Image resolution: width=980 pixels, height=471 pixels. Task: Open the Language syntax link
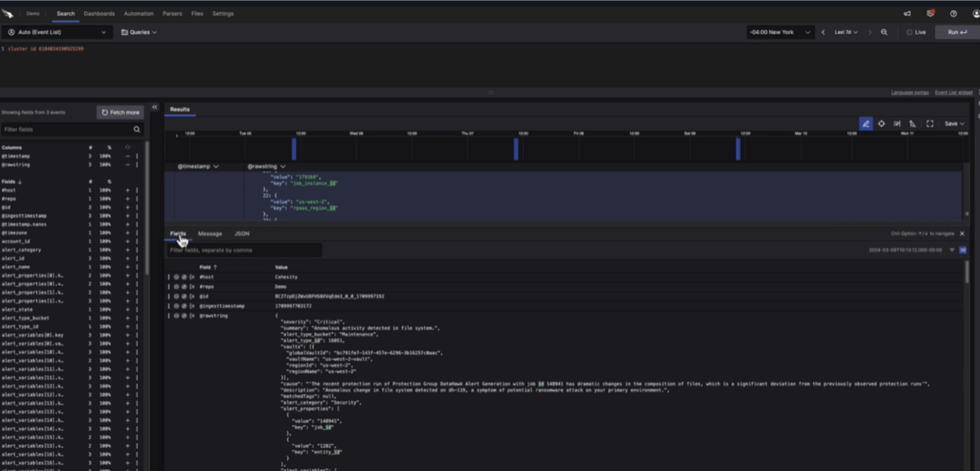pyautogui.click(x=911, y=92)
